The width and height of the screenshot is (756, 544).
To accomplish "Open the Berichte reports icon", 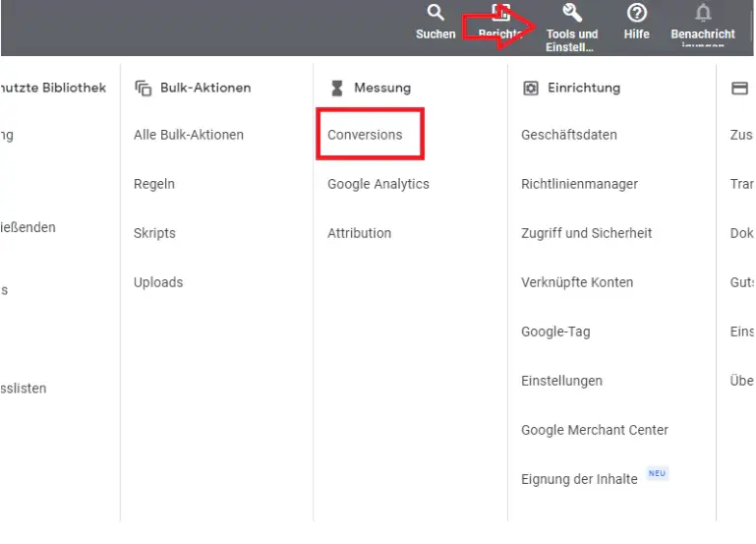I will tap(500, 14).
